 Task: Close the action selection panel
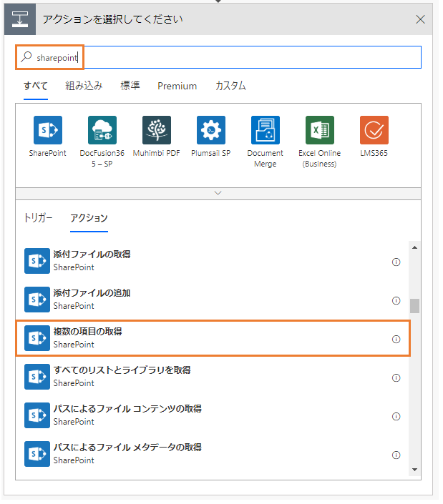tap(420, 19)
